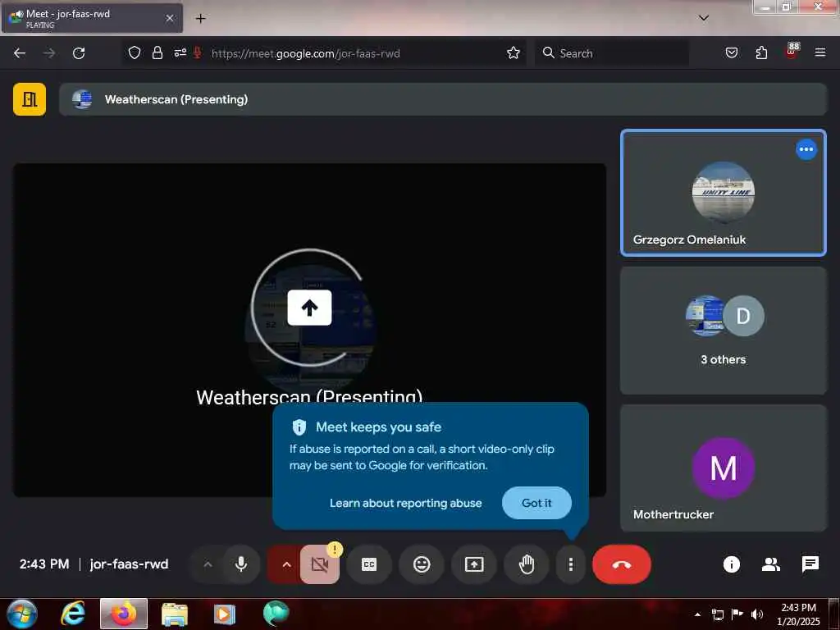Open more options three-dot menu in toolbar
Image resolution: width=840 pixels, height=630 pixels.
(x=571, y=564)
